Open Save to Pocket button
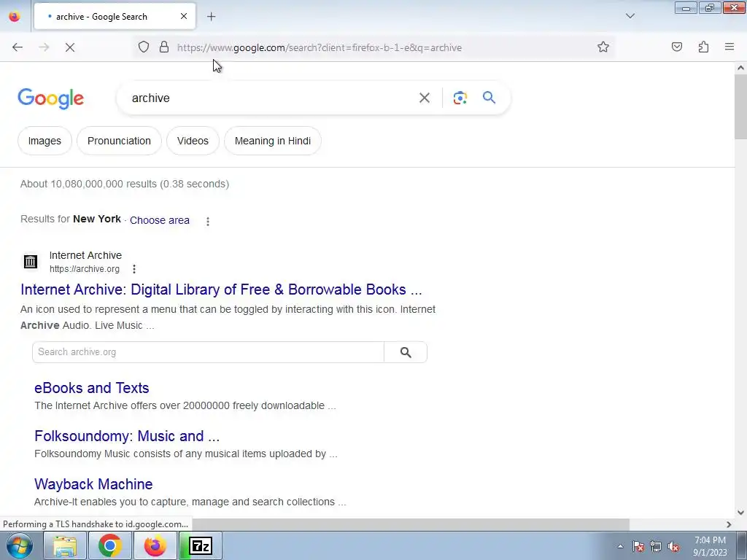 pyautogui.click(x=677, y=47)
